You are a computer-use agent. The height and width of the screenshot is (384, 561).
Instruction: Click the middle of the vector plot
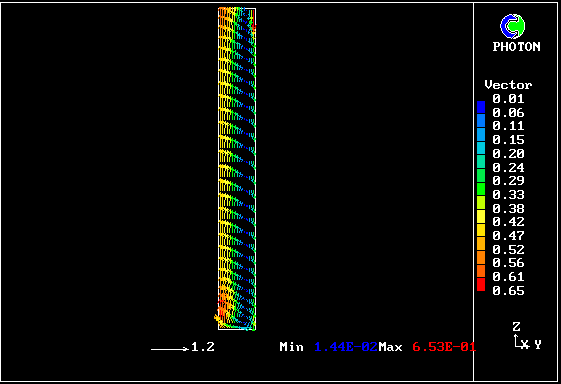(237, 169)
